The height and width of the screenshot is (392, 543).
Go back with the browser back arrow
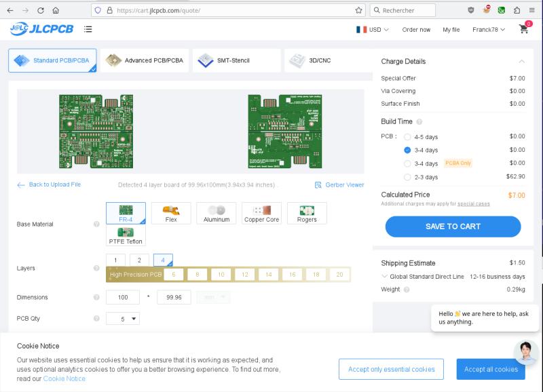click(10, 10)
